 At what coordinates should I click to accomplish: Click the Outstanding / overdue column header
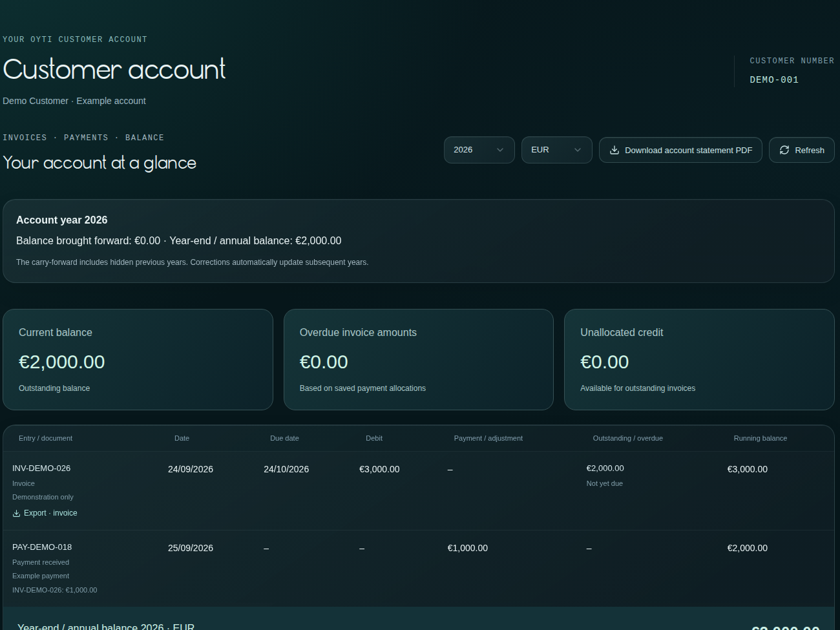point(628,438)
